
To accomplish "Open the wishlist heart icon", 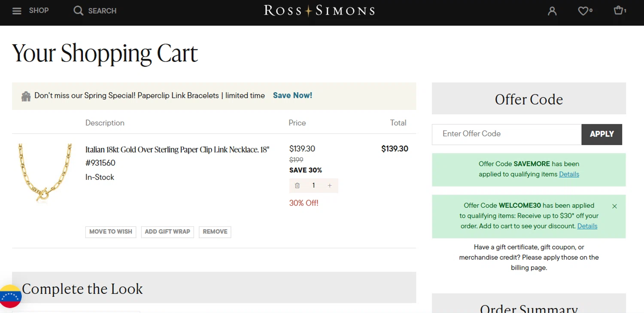I will pos(583,11).
